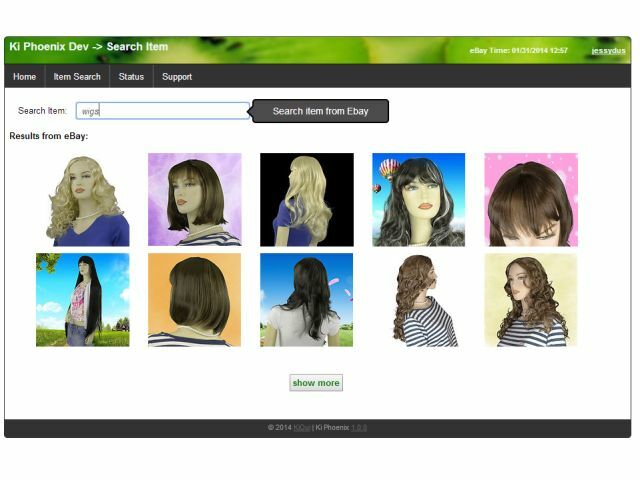Select the blonde curly wig with blue top
Viewport: 640px width, 480px height.
83,199
